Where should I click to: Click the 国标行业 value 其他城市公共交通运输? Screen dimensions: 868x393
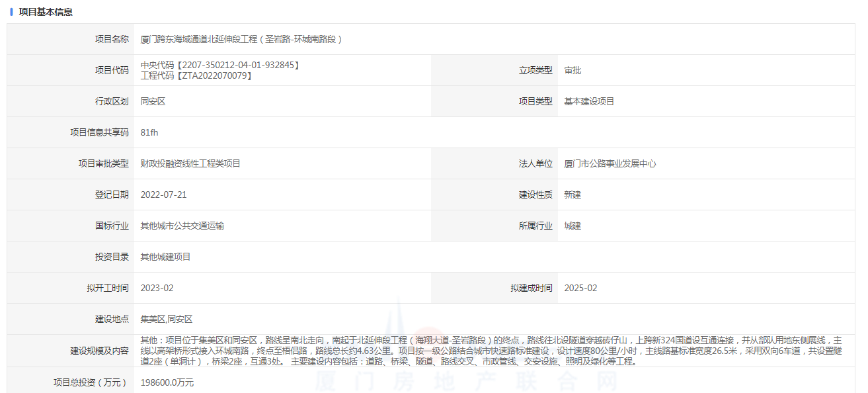pyautogui.click(x=182, y=226)
